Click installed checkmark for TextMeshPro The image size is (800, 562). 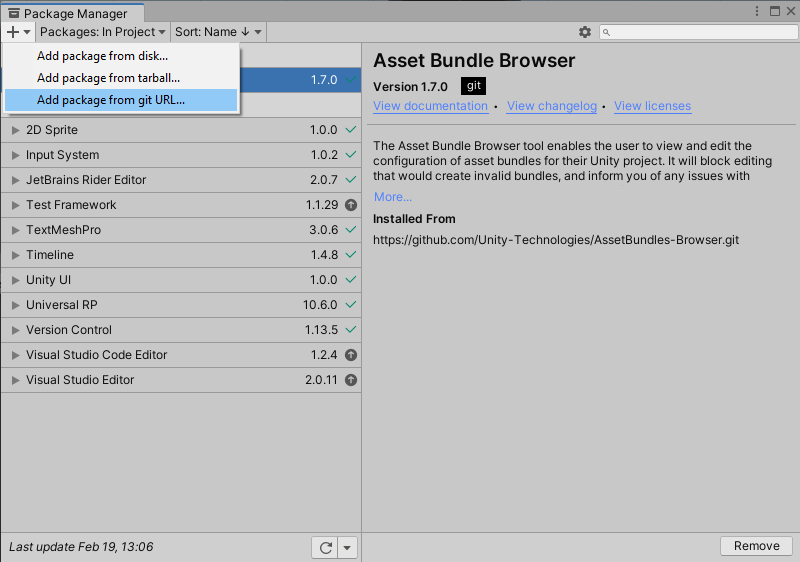[x=351, y=229]
